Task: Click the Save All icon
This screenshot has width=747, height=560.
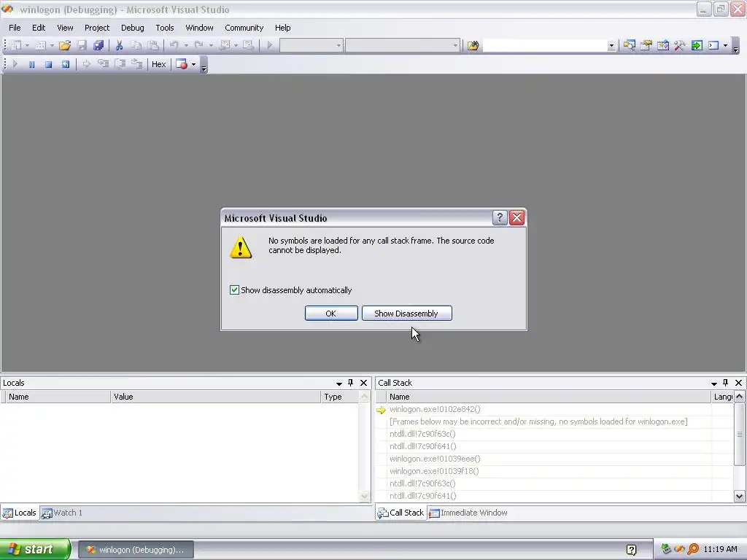Action: coord(98,45)
